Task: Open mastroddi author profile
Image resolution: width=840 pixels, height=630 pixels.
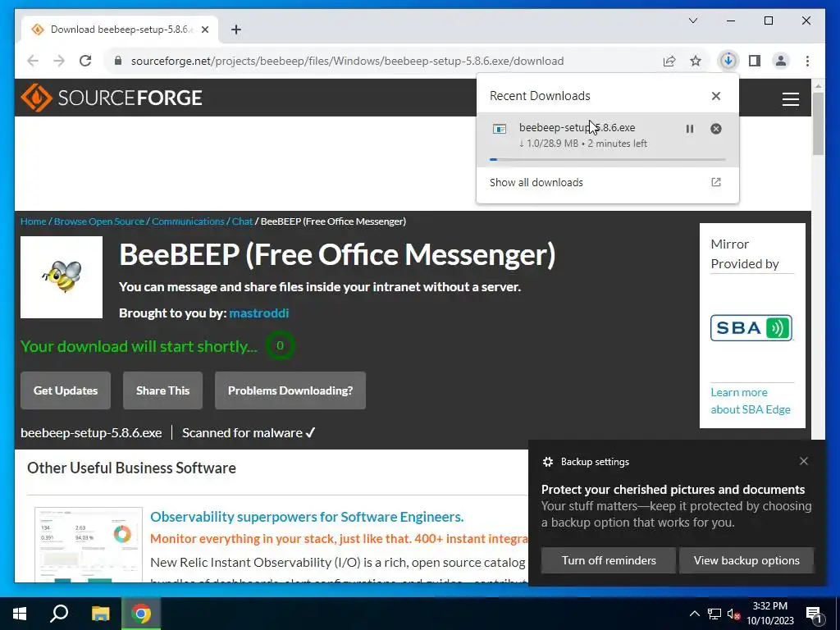Action: [258, 313]
